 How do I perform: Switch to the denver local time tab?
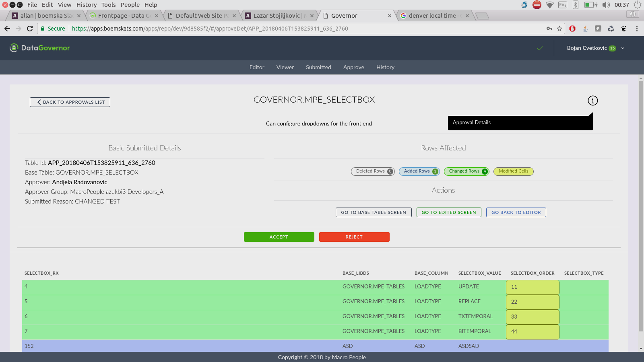click(432, 16)
